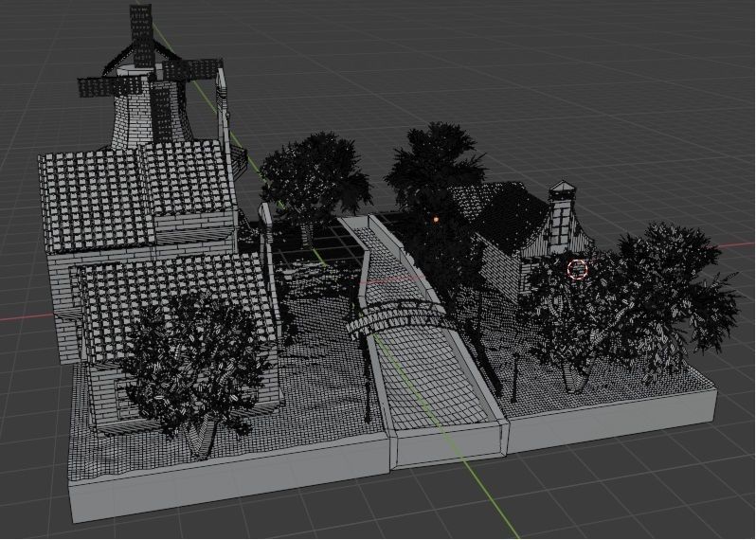Screen dimensions: 756x540
Task: Select the cobblestone canal bed in the foreground
Action: pyautogui.click(x=430, y=381)
